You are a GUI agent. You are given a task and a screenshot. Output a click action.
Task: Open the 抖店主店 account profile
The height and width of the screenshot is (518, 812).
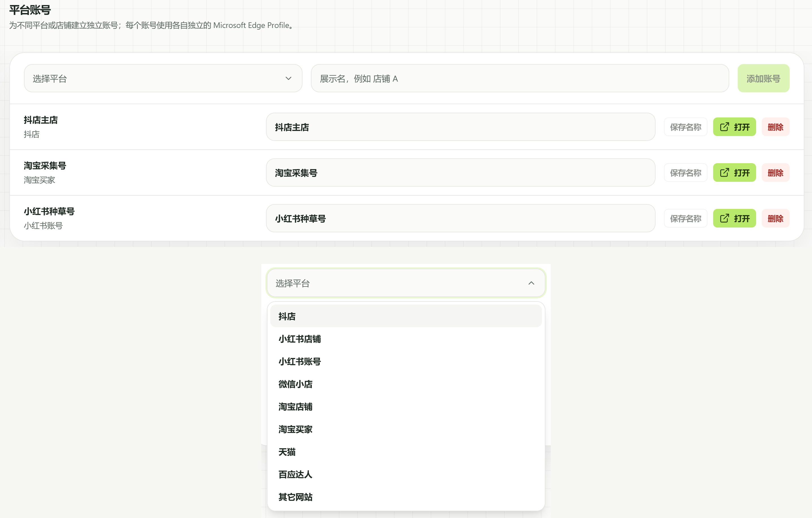tap(734, 127)
